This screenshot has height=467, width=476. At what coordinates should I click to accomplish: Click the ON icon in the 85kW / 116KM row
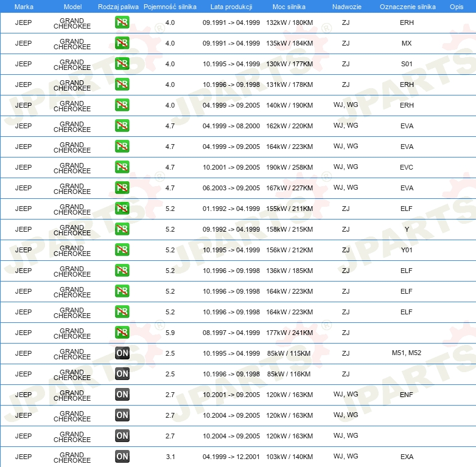(122, 374)
